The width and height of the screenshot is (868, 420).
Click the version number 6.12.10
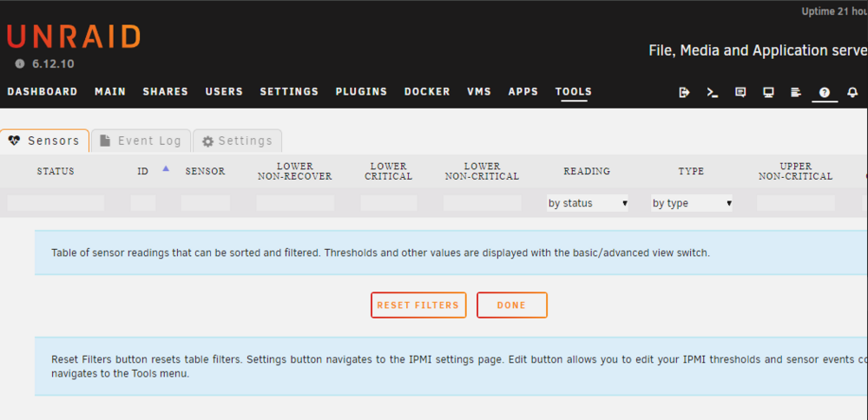point(53,63)
